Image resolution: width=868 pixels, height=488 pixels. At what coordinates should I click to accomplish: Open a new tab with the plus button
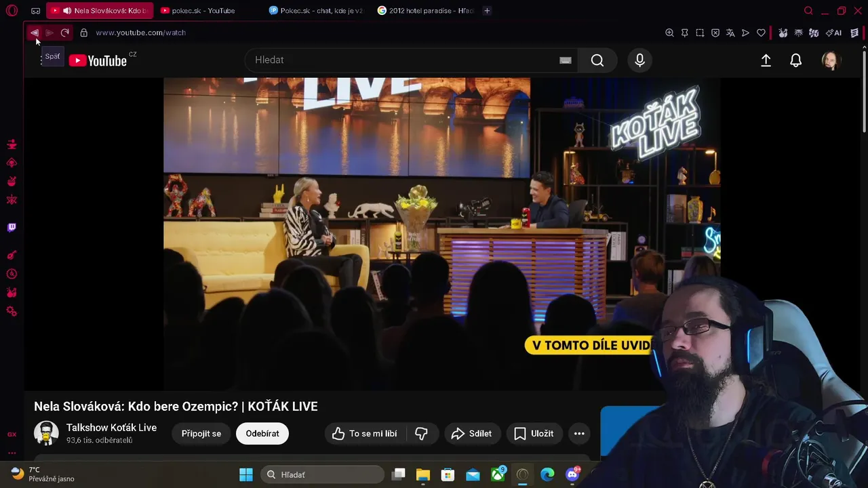(487, 11)
